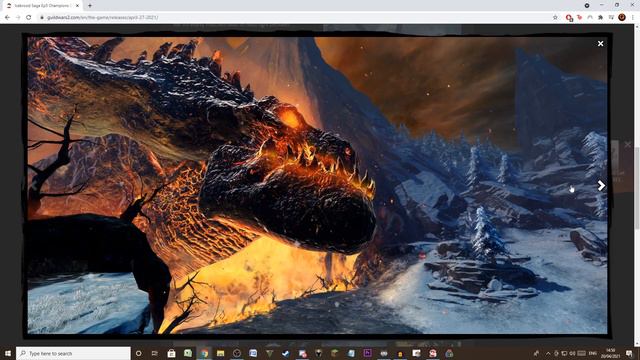Open the Chrome profile avatar menu

click(622, 18)
